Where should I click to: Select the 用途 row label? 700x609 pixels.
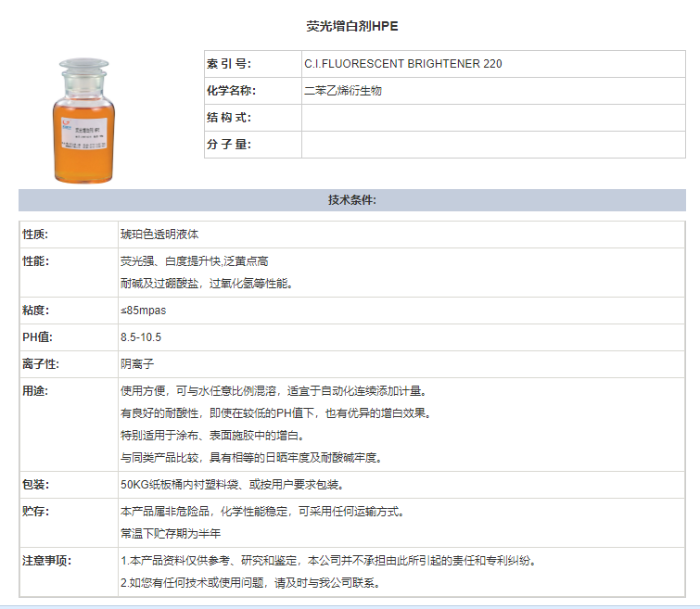pos(35,391)
